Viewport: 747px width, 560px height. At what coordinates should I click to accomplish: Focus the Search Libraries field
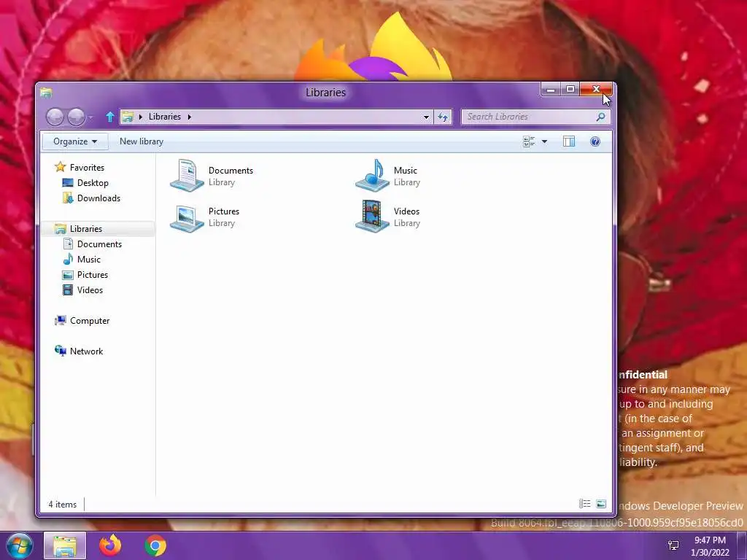coord(536,117)
